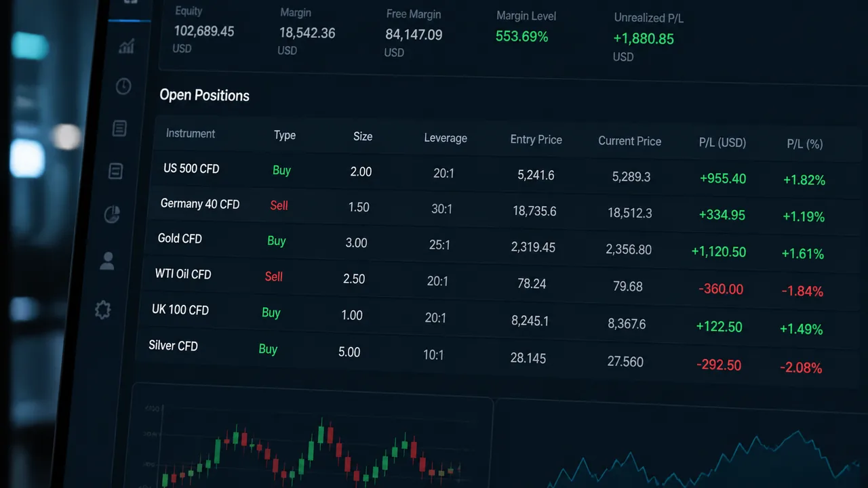This screenshot has width=868, height=488.
Task: Select the Germany 40 CFD instrument
Action: [x=200, y=203]
